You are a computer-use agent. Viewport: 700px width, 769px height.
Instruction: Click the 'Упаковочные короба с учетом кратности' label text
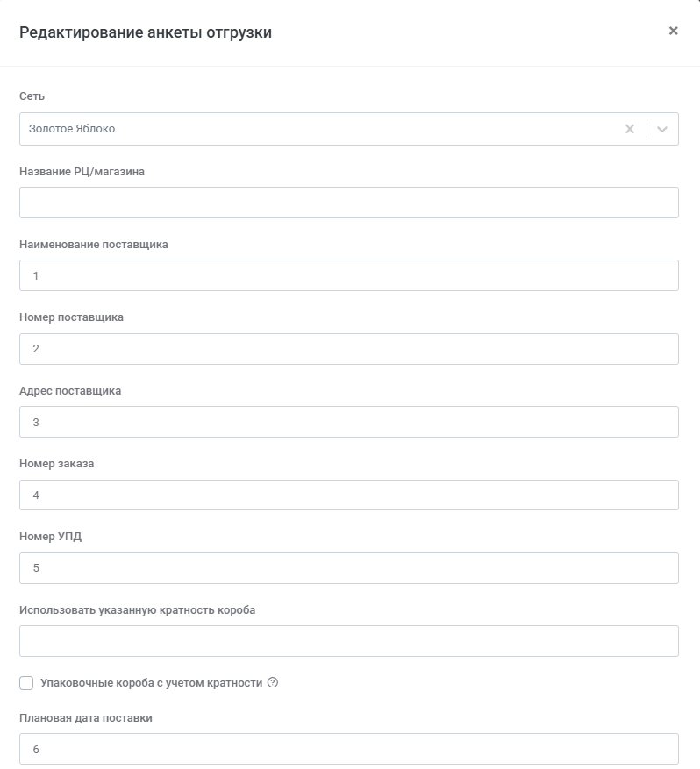coord(151,683)
